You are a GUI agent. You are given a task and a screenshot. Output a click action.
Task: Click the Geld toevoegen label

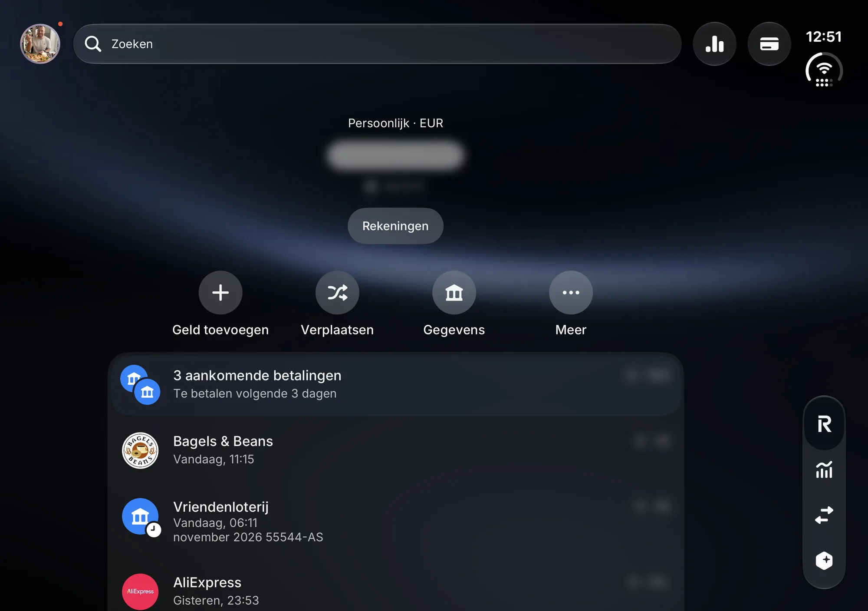[220, 330]
